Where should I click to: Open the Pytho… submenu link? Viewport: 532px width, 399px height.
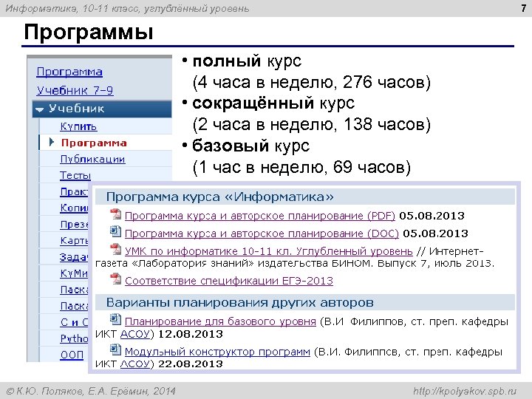[x=74, y=338]
